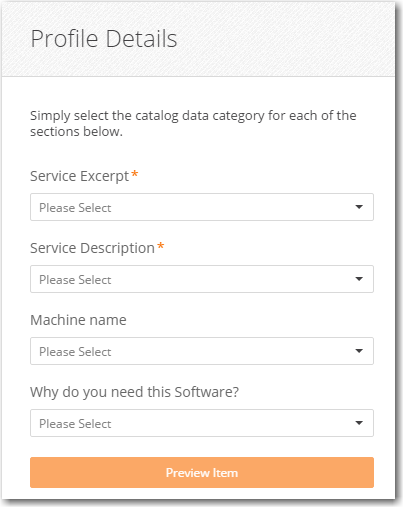Click the Service Excerpt field label
Image resolution: width=403 pixels, height=507 pixels.
click(79, 176)
